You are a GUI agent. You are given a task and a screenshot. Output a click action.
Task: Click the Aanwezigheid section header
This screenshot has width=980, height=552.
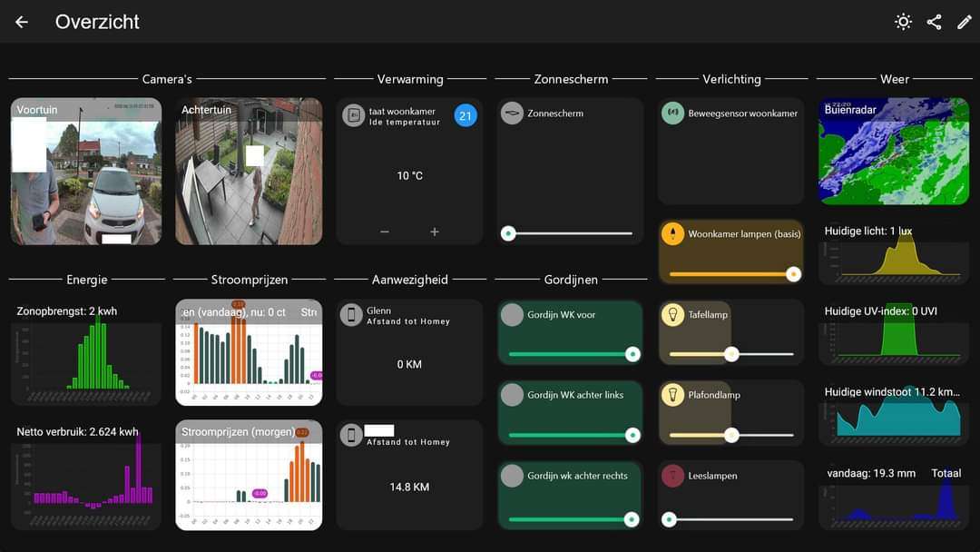410,280
